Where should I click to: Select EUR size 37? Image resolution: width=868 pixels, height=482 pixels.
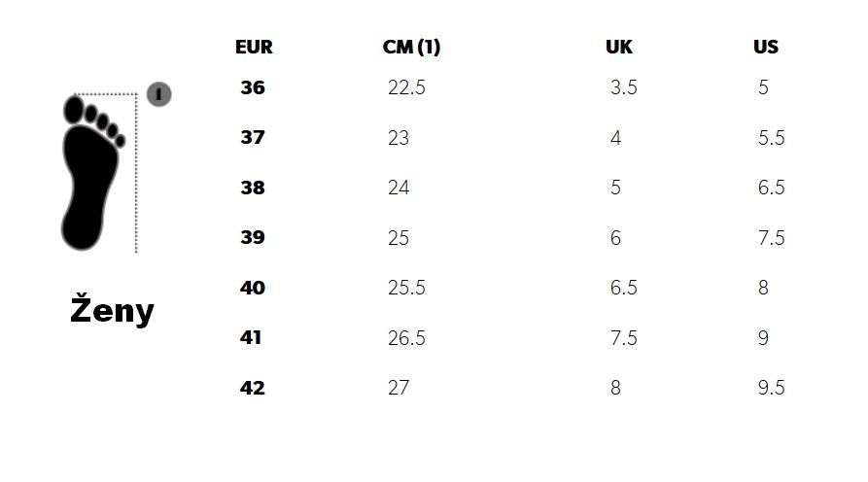coord(253,138)
